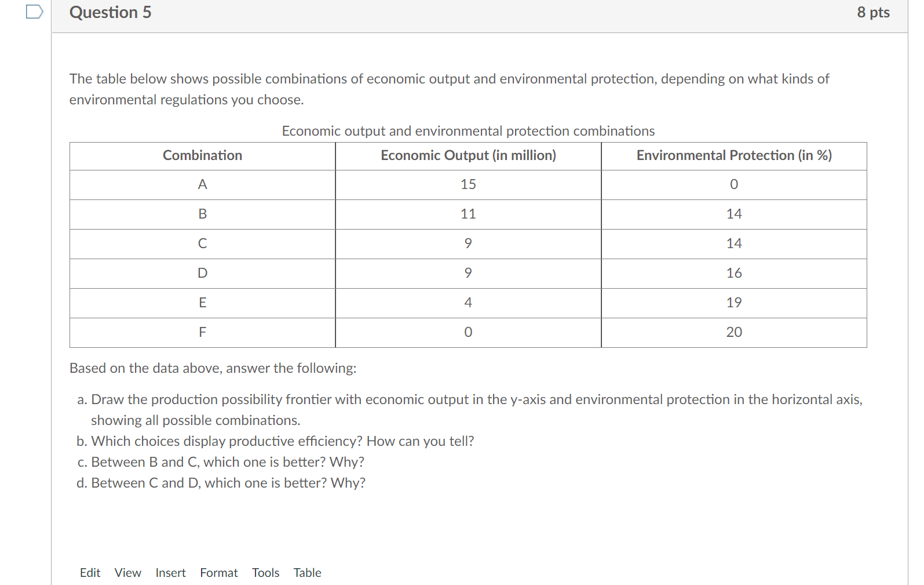Screen dimensions: 924x585
Task: Click the 8 pts label
Action: [875, 12]
